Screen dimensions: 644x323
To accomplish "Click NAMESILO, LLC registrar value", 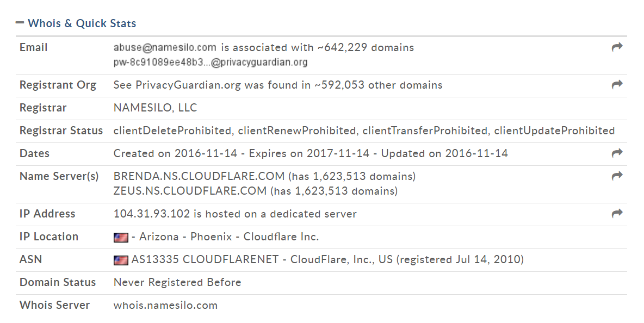I will point(155,108).
